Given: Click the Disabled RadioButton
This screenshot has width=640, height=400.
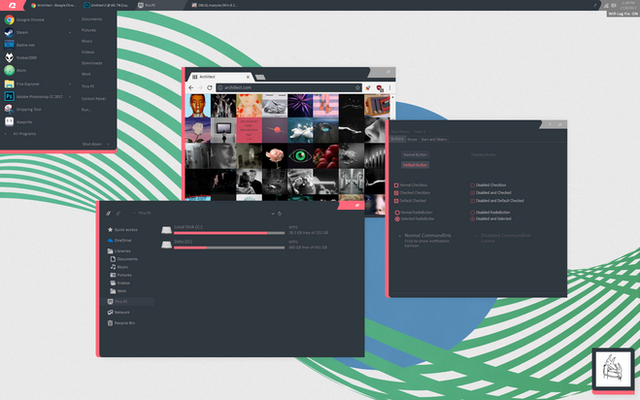Looking at the screenshot, I should 473,212.
